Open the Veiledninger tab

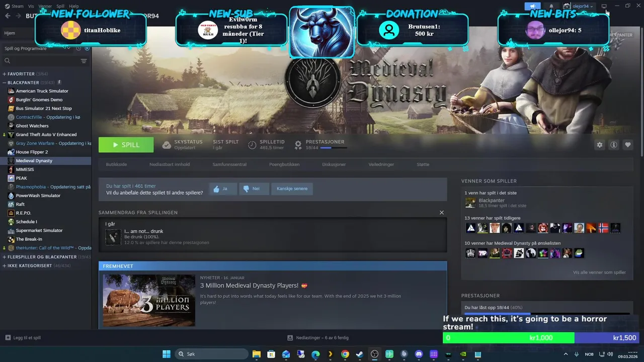[x=381, y=164]
